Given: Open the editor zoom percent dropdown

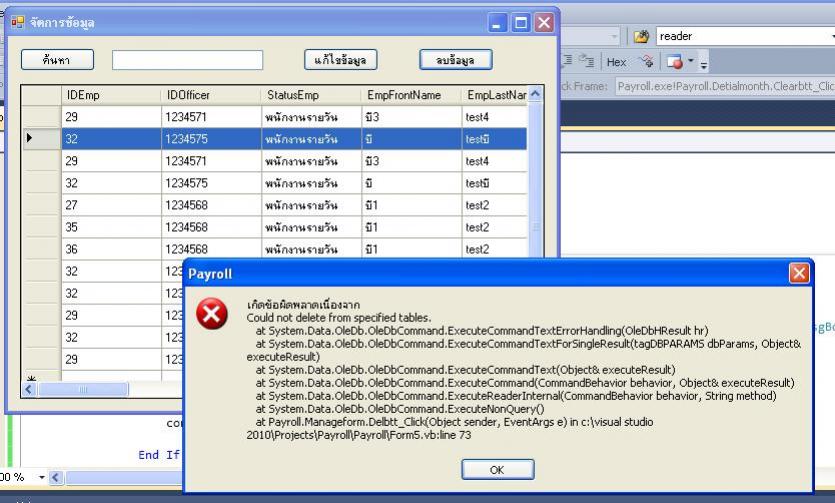Looking at the screenshot, I should [42, 477].
